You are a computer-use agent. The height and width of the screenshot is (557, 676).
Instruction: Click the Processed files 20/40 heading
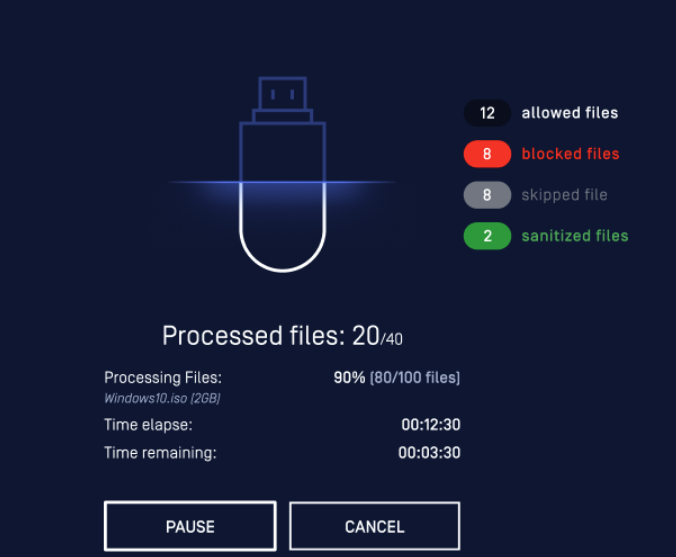(x=282, y=336)
